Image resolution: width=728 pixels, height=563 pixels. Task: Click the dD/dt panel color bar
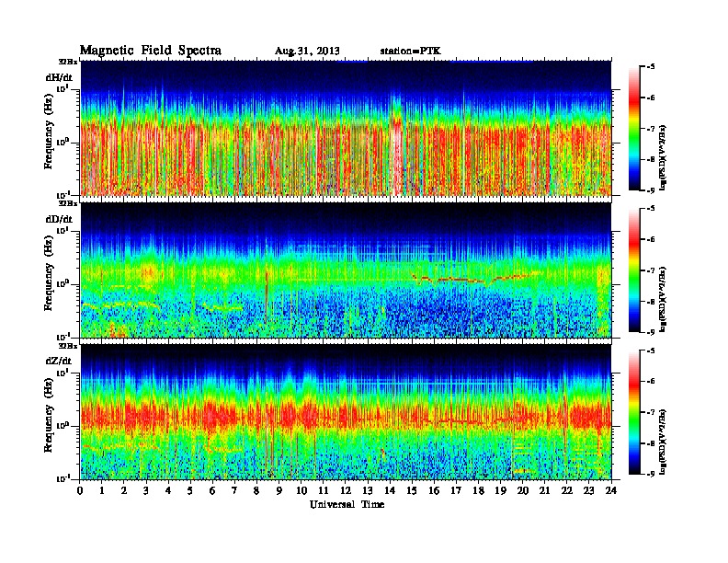634,270
